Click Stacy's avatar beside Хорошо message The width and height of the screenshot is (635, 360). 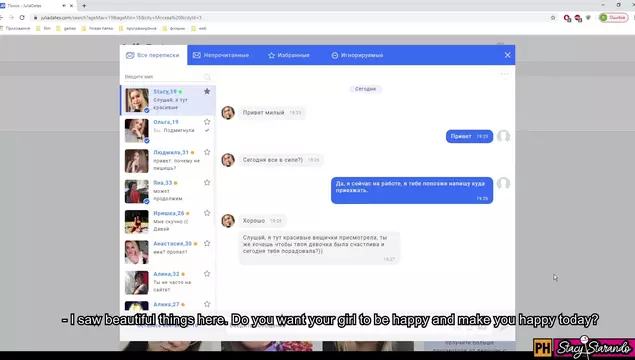point(228,221)
